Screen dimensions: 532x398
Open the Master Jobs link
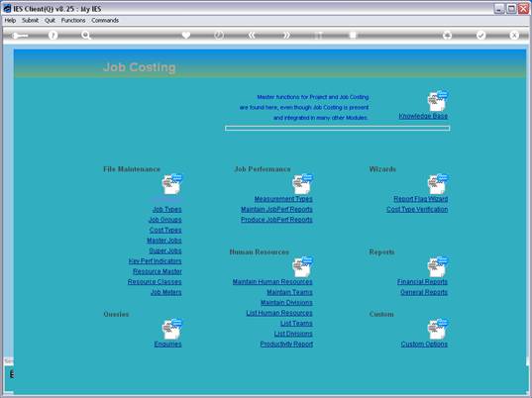[x=164, y=241]
